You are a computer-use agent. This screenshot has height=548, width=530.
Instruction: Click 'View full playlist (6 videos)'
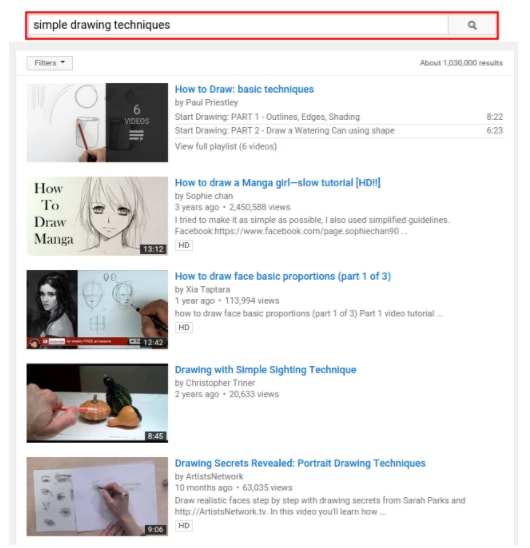click(x=225, y=146)
